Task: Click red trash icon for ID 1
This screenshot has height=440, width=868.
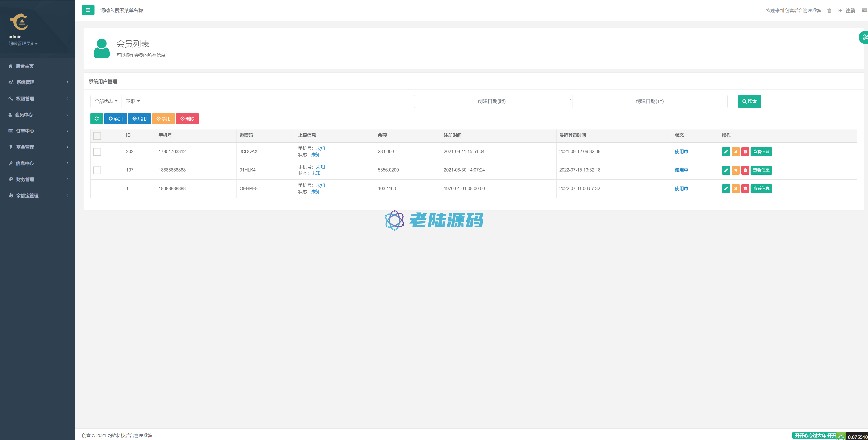Action: [745, 189]
